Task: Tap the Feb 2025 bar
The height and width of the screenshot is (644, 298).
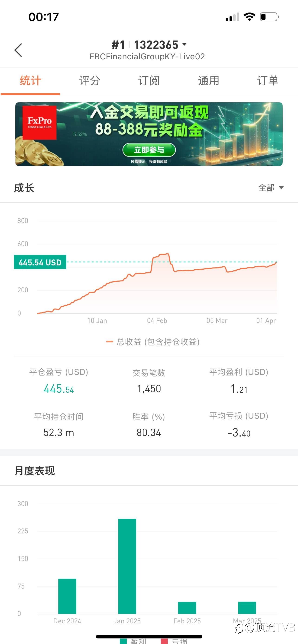Action: click(187, 608)
